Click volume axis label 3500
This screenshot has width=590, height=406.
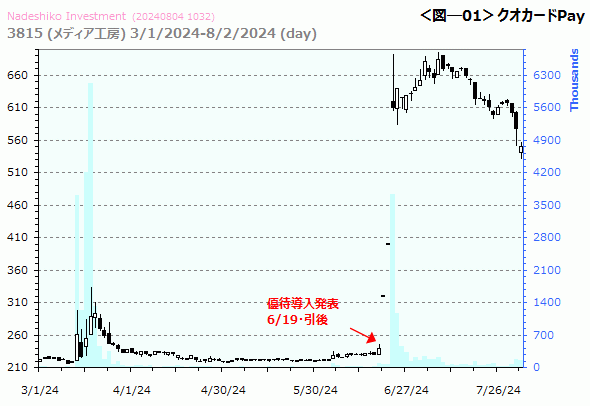tap(547, 205)
